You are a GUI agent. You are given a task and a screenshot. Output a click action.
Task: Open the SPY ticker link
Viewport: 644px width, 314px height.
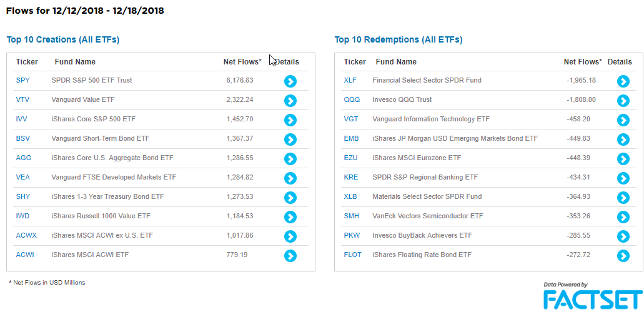coord(23,80)
